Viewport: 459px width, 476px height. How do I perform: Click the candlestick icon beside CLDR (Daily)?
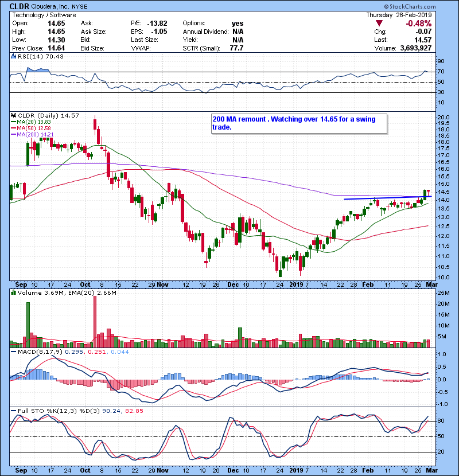[x=13, y=115]
